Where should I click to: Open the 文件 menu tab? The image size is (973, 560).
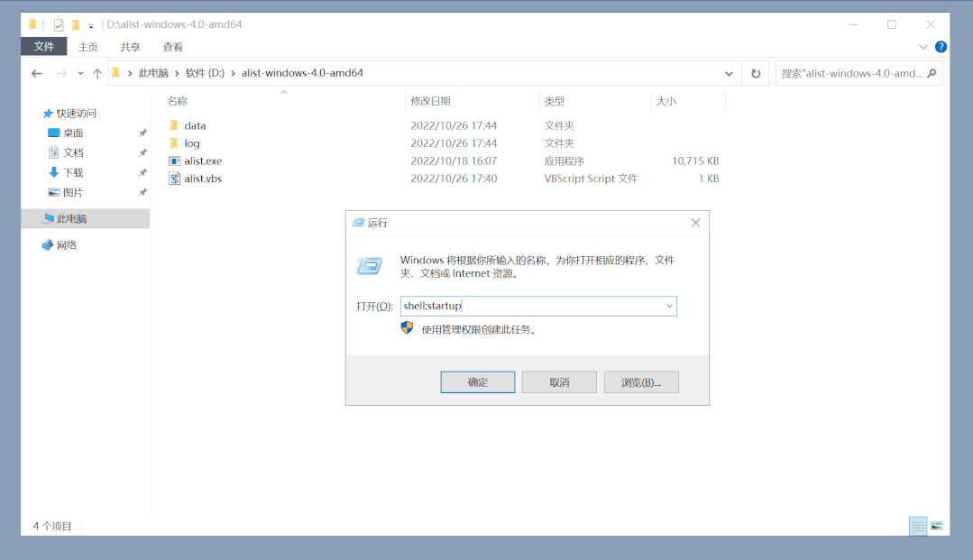[44, 47]
